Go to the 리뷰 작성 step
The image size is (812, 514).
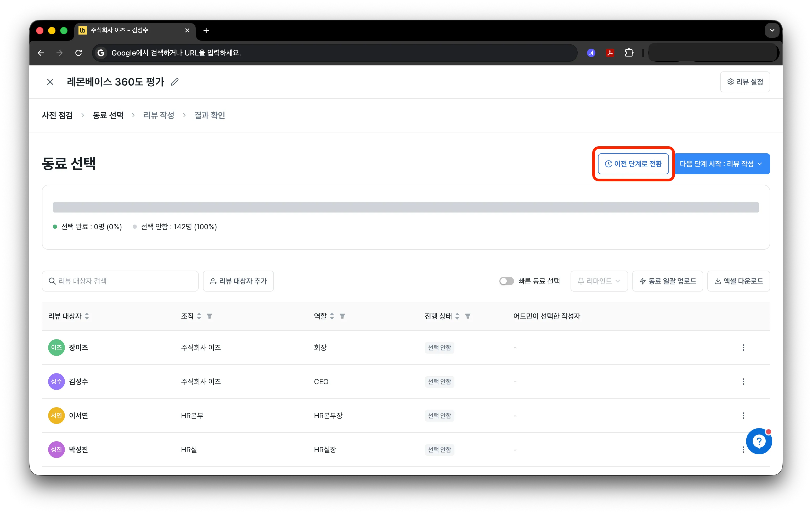coord(159,115)
